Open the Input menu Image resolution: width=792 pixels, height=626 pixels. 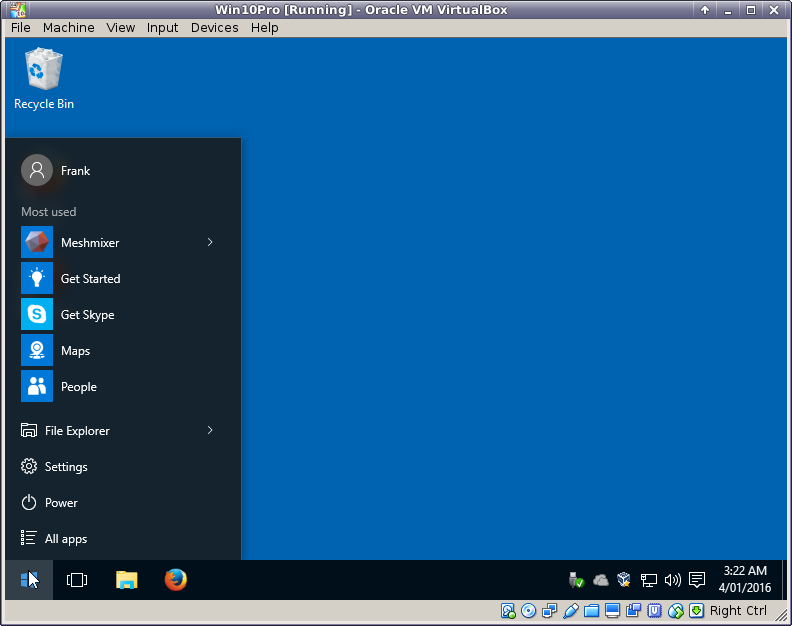tap(162, 28)
